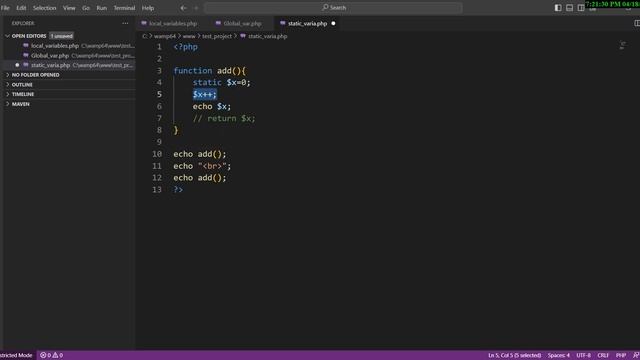Click the closing '?>' tag on line 13
Image resolution: width=640 pixels, height=360 pixels.
(x=178, y=190)
